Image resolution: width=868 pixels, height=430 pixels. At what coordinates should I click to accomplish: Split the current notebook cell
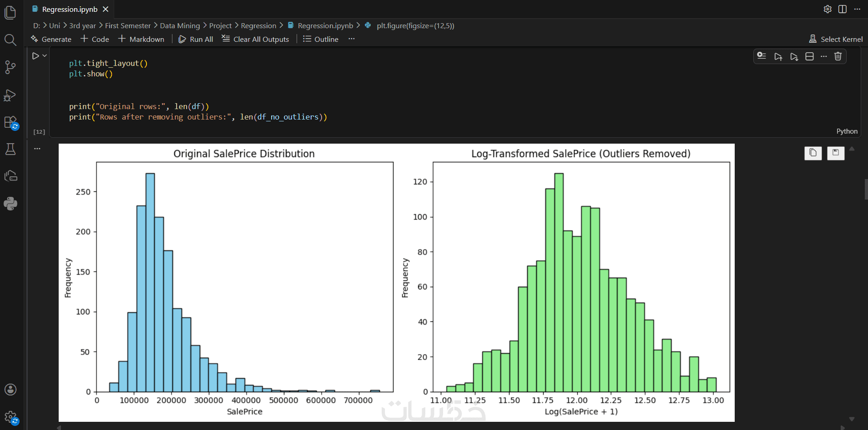809,56
